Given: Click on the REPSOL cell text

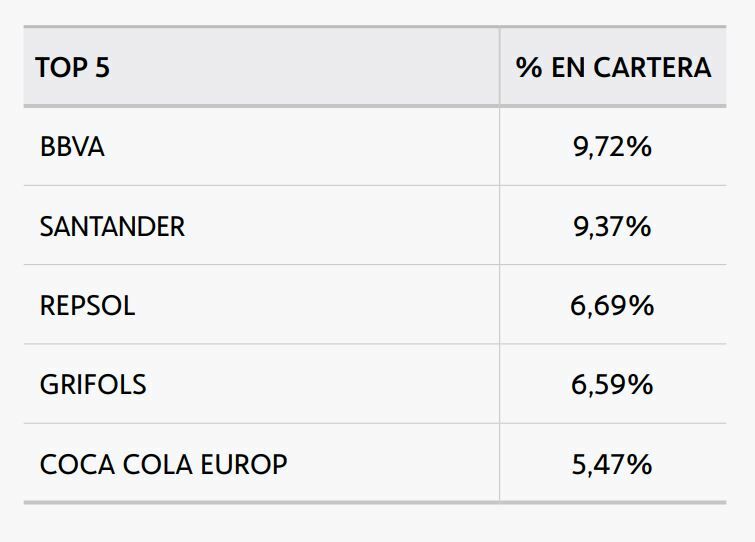Looking at the screenshot, I should (x=87, y=306).
